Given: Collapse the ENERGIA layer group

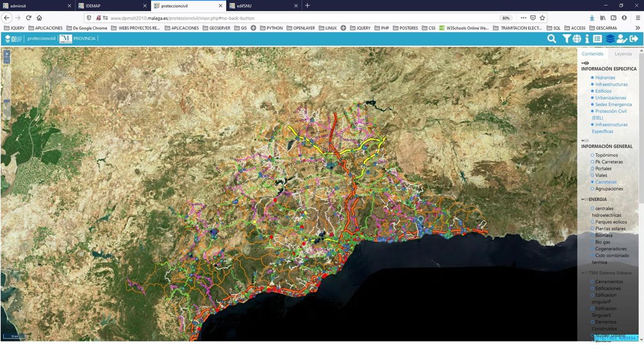Looking at the screenshot, I should (x=583, y=199).
